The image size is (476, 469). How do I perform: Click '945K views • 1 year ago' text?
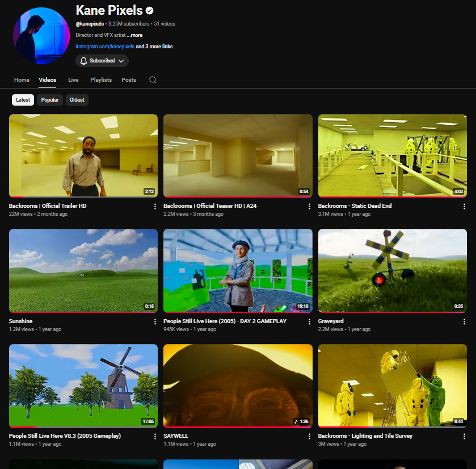coord(189,329)
